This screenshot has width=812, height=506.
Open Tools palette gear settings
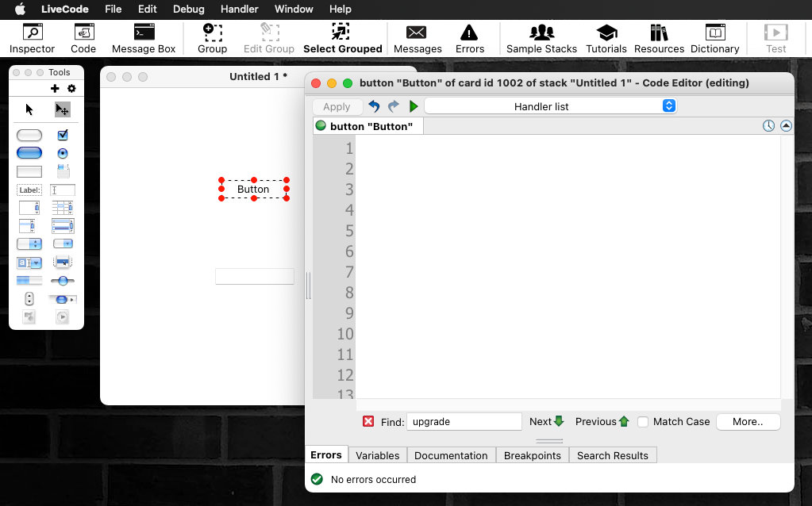pos(71,89)
